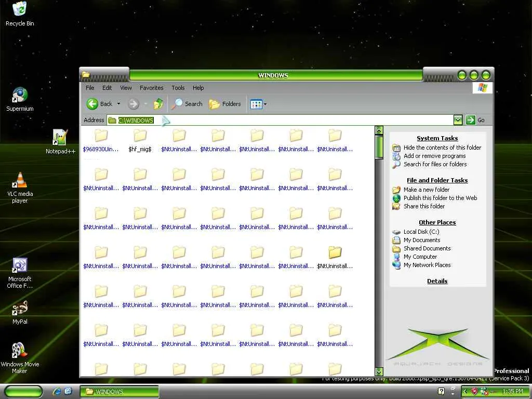Select the $hf_mig$ folder

140,141
